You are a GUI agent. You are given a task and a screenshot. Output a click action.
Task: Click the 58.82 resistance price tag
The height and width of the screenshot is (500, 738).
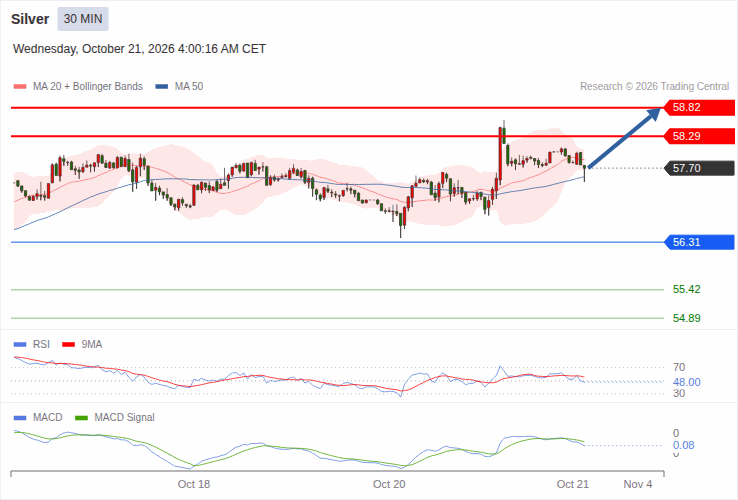tap(699, 107)
